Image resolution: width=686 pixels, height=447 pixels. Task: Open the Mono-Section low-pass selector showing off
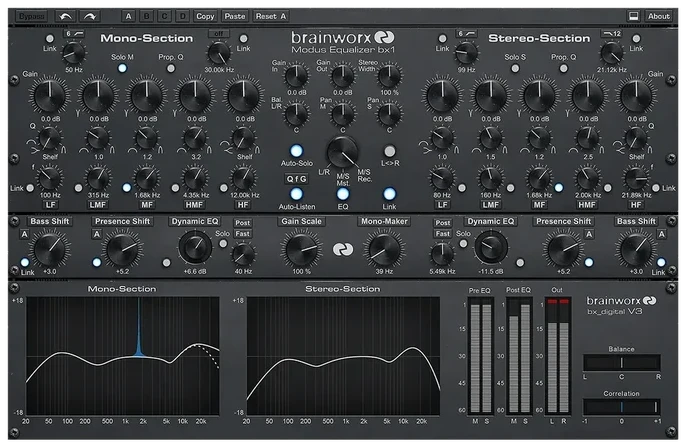[219, 34]
